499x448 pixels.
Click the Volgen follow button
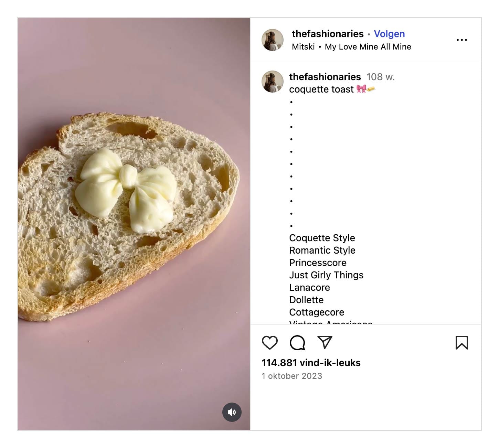point(389,34)
